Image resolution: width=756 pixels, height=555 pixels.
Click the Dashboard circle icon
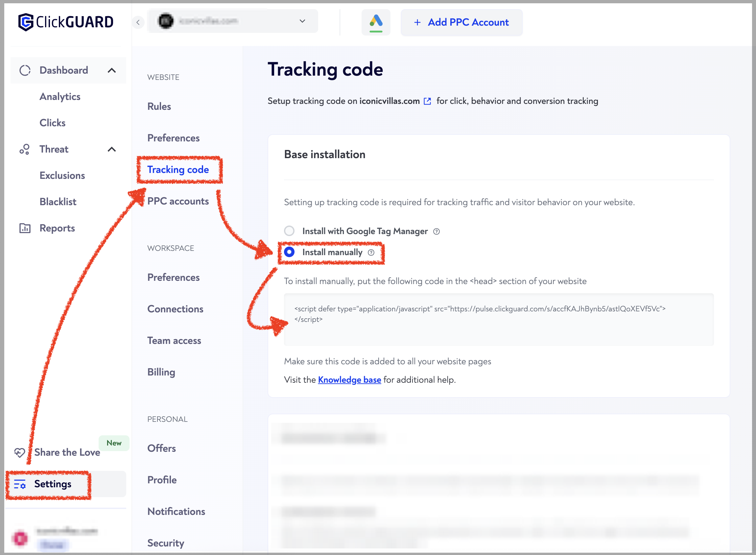click(25, 70)
